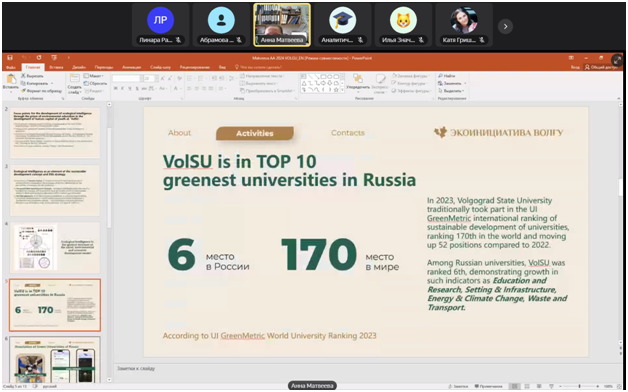This screenshot has width=628, height=392.
Task: Click the Tell me (Что вы хотите сделать) box
Action: click(x=258, y=67)
